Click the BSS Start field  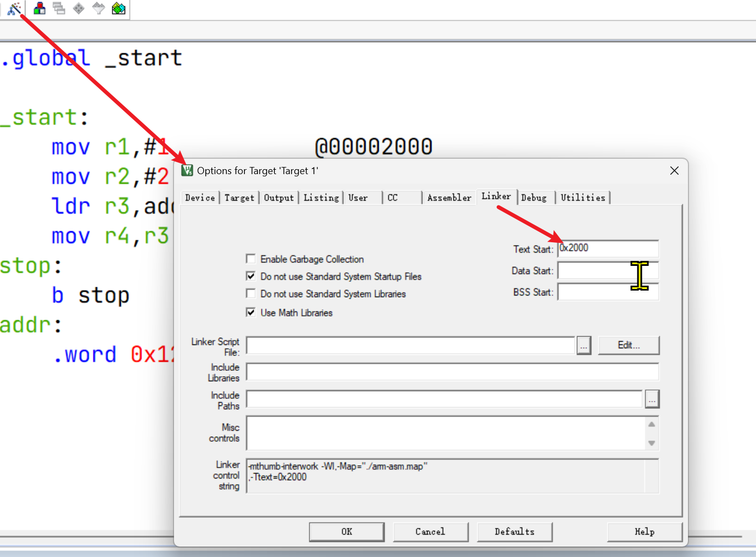coord(608,292)
